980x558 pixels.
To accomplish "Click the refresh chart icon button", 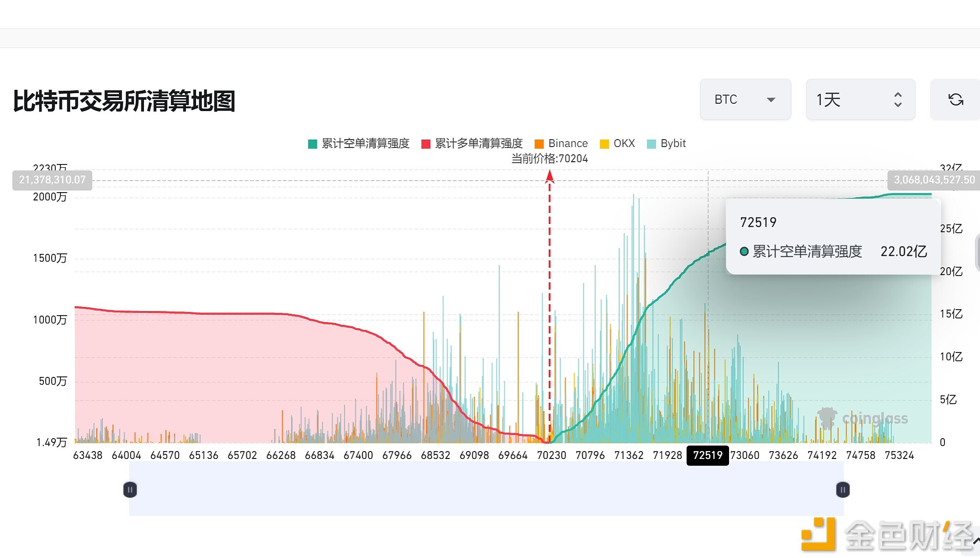I will (x=956, y=100).
